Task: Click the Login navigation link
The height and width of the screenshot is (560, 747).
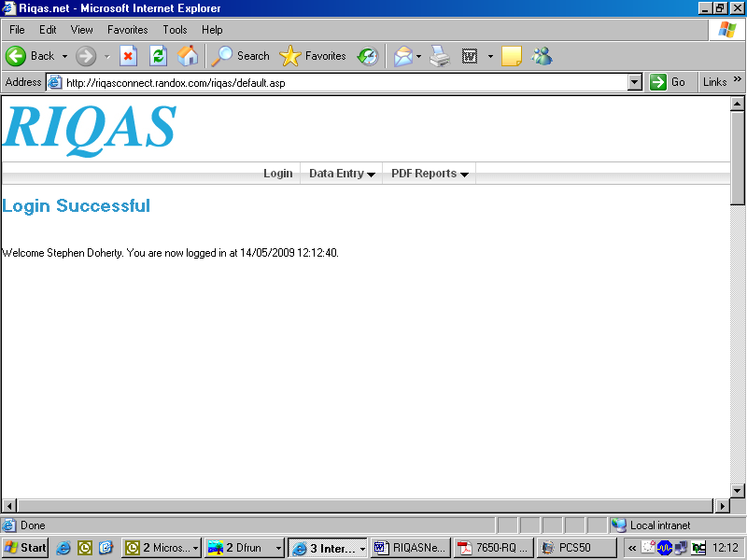Action: tap(278, 174)
